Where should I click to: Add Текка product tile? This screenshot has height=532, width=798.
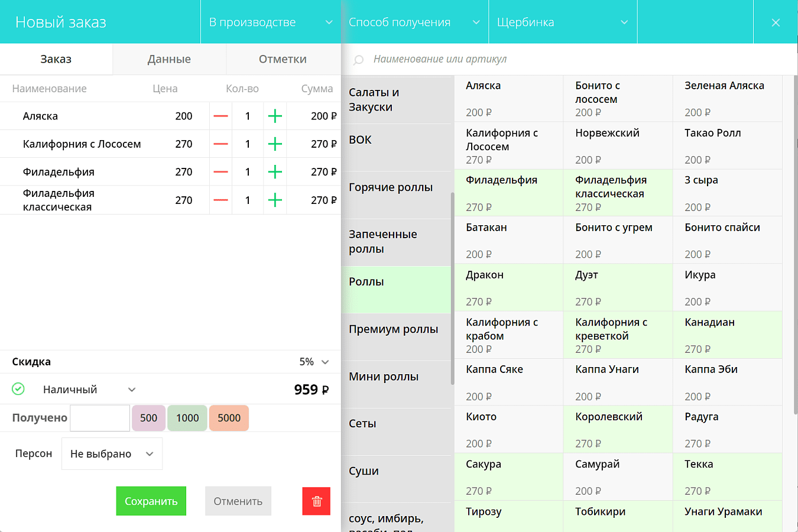click(728, 477)
